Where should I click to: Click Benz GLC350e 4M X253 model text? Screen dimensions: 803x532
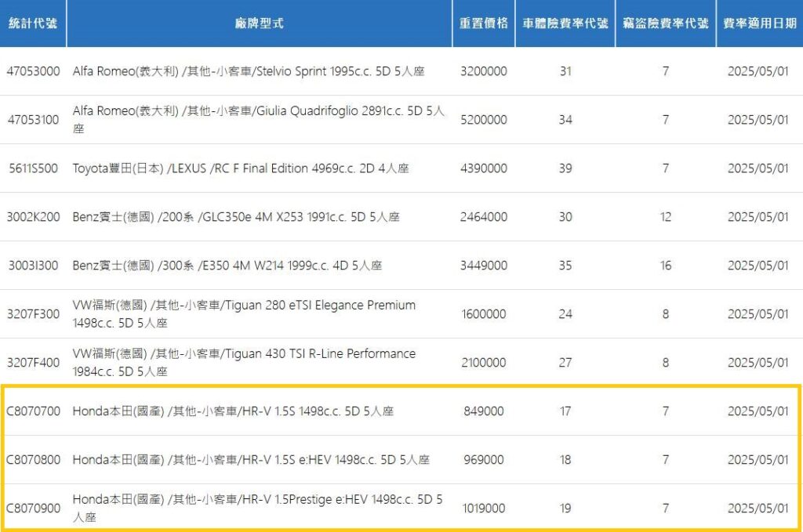pyautogui.click(x=236, y=217)
